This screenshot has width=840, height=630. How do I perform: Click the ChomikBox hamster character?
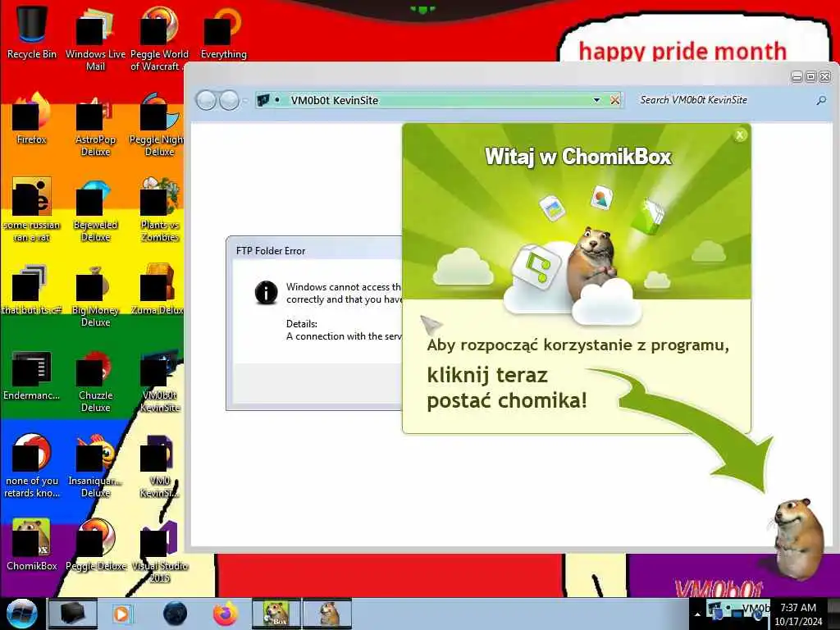click(798, 538)
